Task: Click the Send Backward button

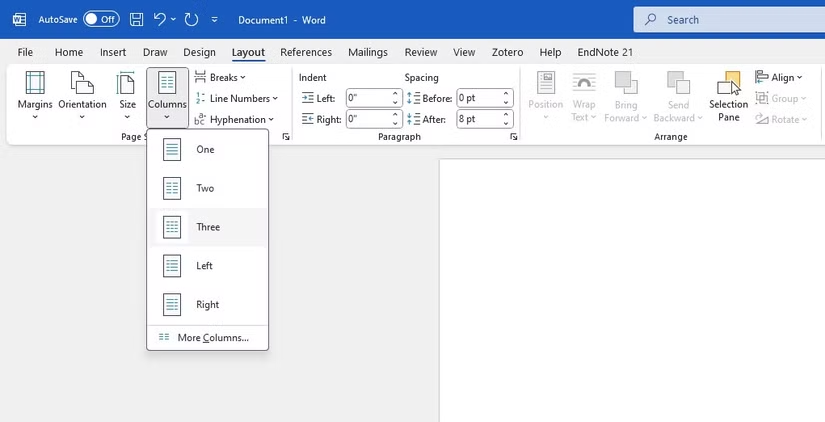Action: [678, 96]
